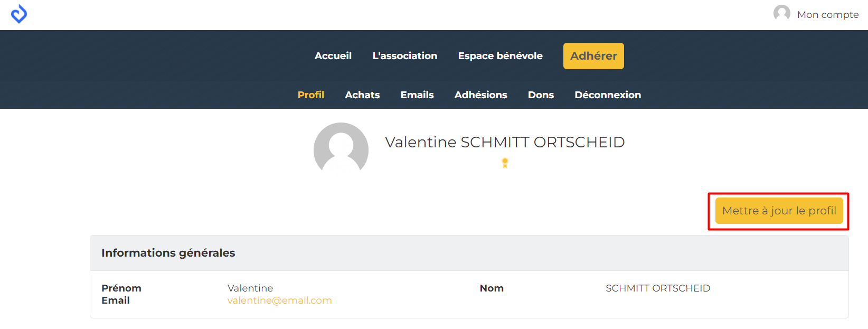Click the account avatar icon
The image size is (868, 329).
[x=782, y=13]
